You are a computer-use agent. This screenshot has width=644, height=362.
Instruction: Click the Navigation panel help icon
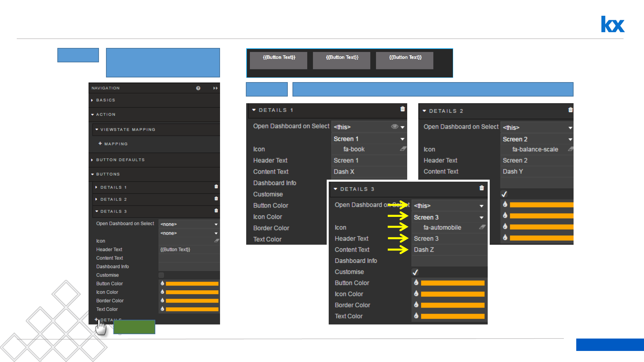[x=198, y=88]
